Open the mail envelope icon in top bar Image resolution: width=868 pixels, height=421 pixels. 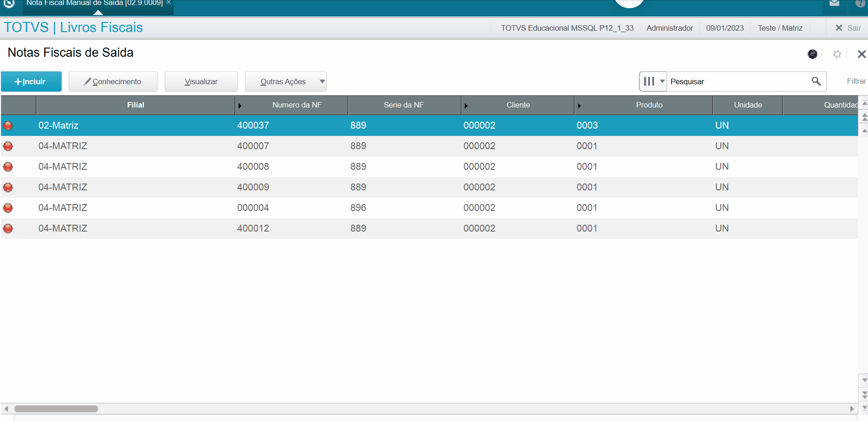tap(834, 3)
